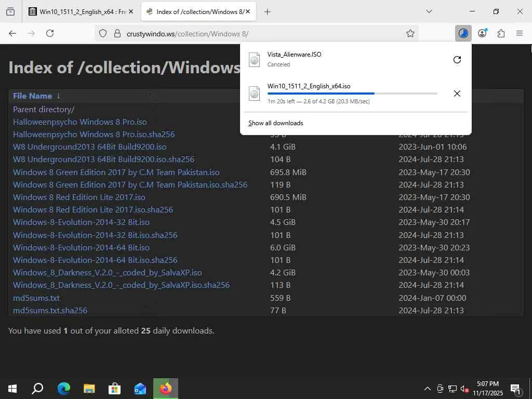Click the Firefox taskbar icon
This screenshot has width=532, height=399.
pyautogui.click(x=166, y=389)
